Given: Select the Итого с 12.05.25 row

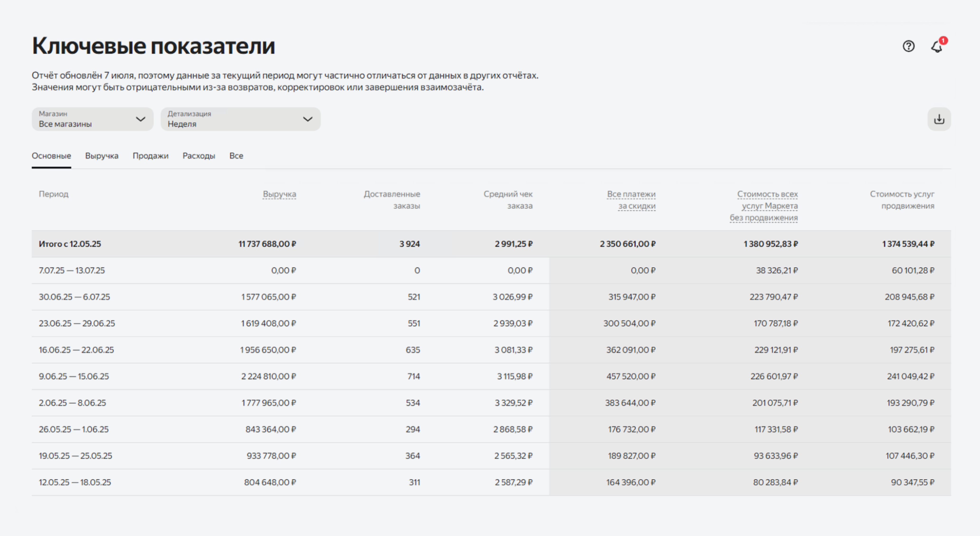Looking at the screenshot, I should coord(70,244).
